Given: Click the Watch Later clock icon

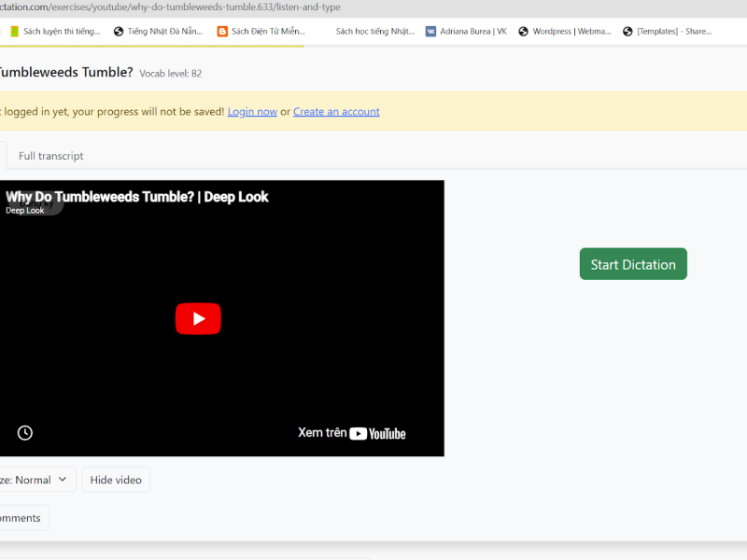Looking at the screenshot, I should 25,433.
